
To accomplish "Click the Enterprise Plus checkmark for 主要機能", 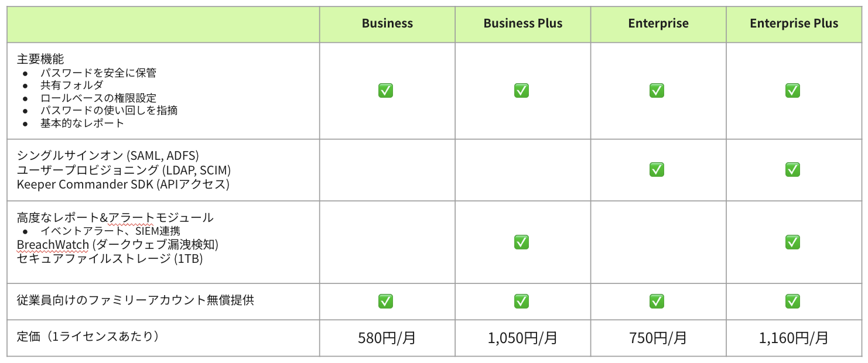I will coord(792,90).
